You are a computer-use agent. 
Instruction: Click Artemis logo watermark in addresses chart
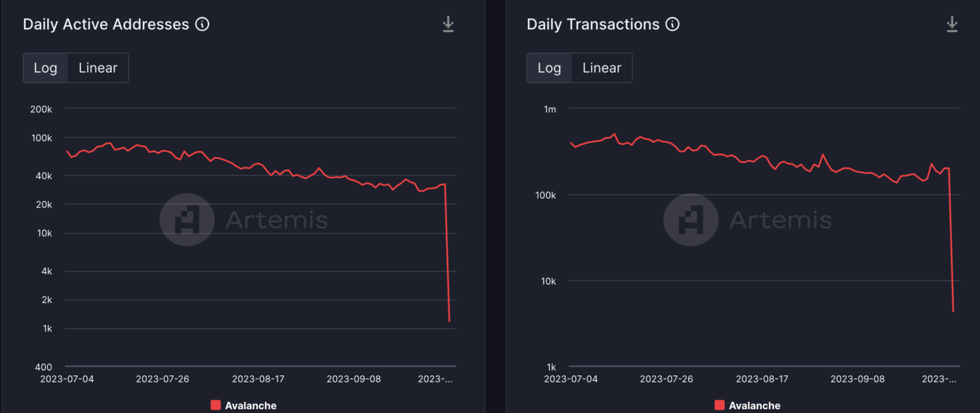point(187,220)
